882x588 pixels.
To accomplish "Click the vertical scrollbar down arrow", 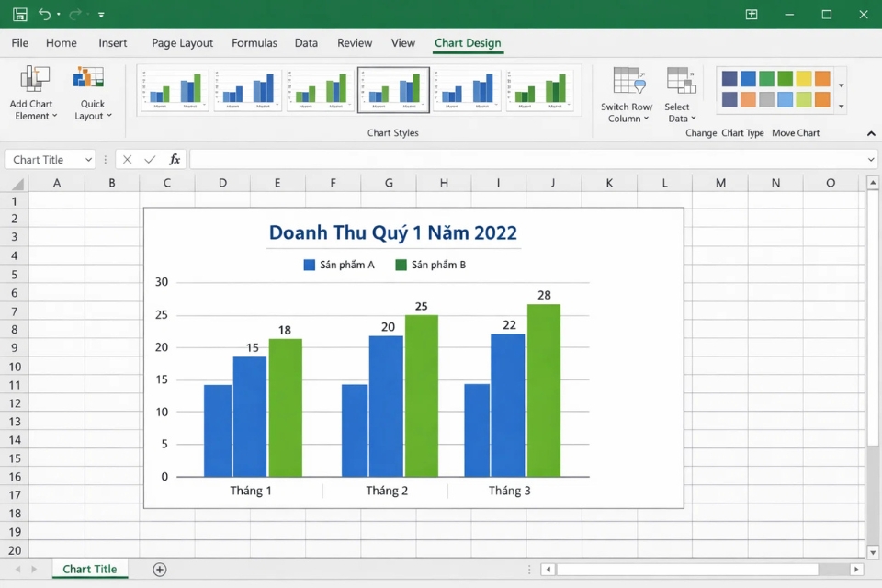I will click(872, 552).
